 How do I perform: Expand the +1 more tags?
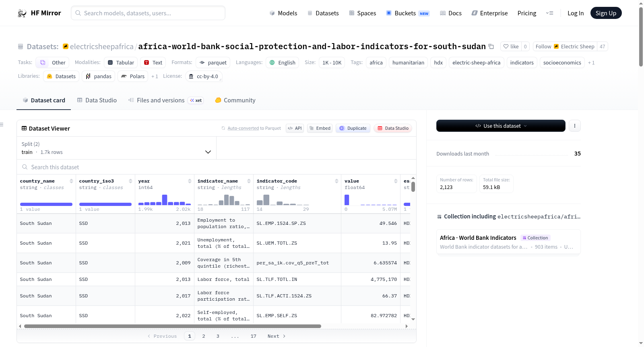[x=591, y=62]
